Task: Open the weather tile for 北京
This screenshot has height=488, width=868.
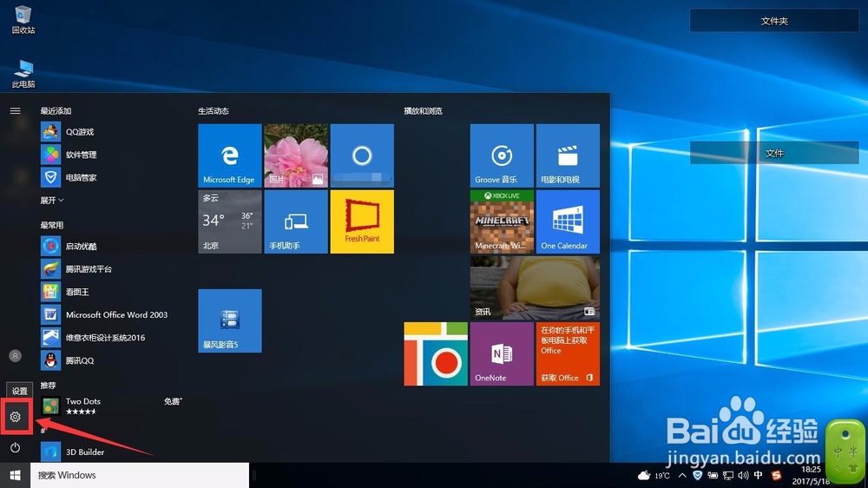Action: (x=230, y=221)
